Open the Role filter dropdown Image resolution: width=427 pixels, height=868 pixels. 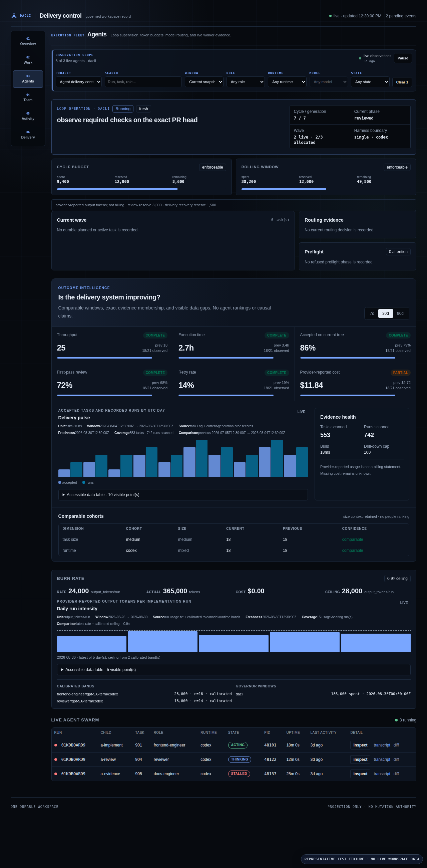point(246,82)
